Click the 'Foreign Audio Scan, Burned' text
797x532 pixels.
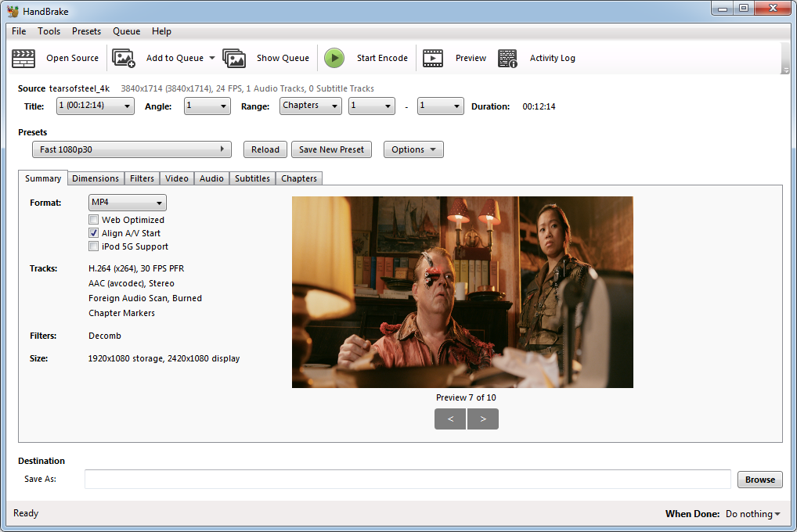[145, 298]
